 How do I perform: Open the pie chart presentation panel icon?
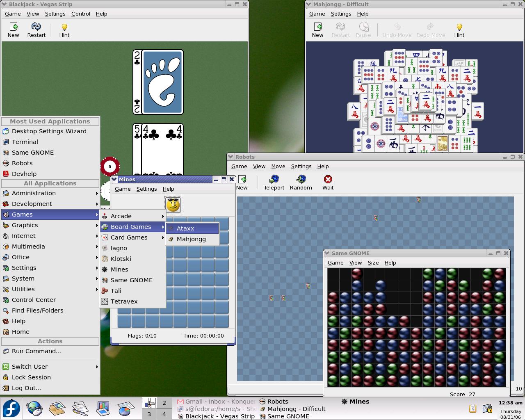tap(125, 409)
